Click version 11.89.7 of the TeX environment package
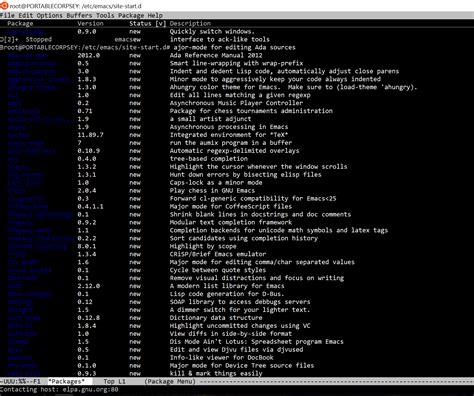This screenshot has height=396, width=474. (x=90, y=135)
